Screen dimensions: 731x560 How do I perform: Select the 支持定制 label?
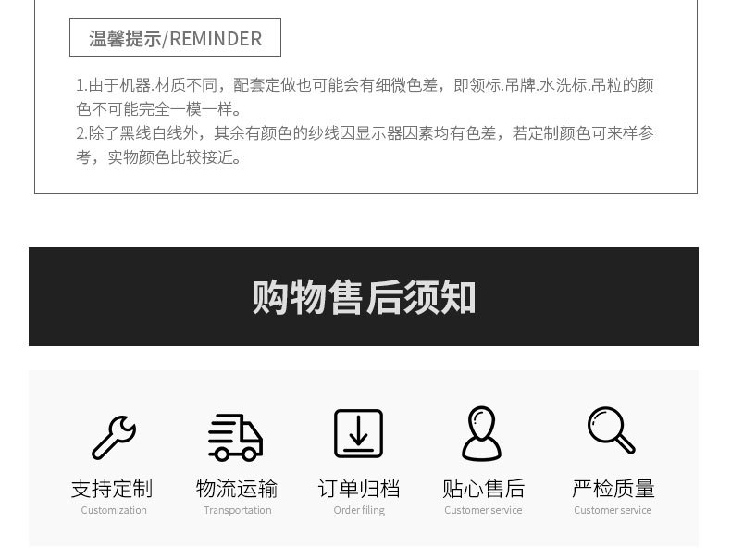click(x=112, y=489)
